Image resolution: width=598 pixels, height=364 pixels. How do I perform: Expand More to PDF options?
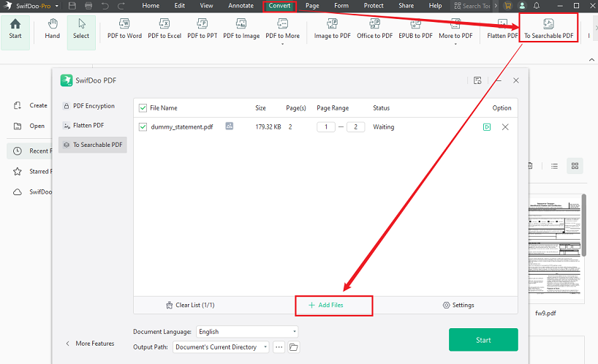[x=455, y=31]
